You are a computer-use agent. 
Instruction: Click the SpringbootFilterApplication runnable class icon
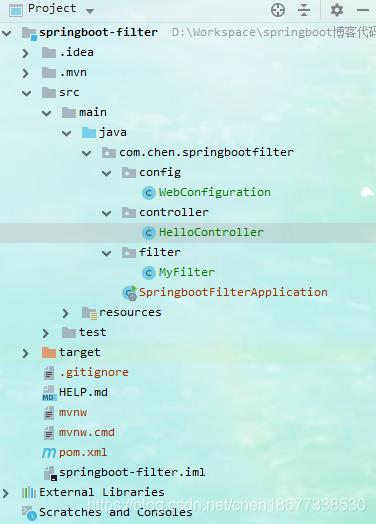130,293
